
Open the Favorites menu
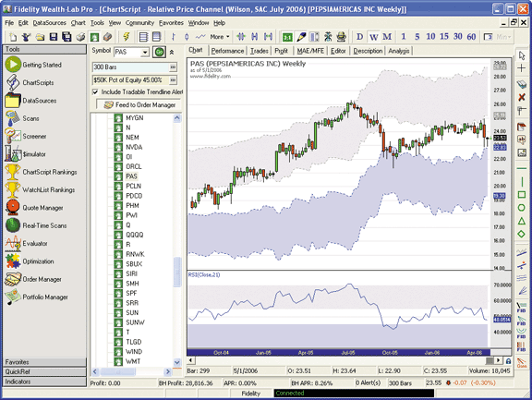171,23
